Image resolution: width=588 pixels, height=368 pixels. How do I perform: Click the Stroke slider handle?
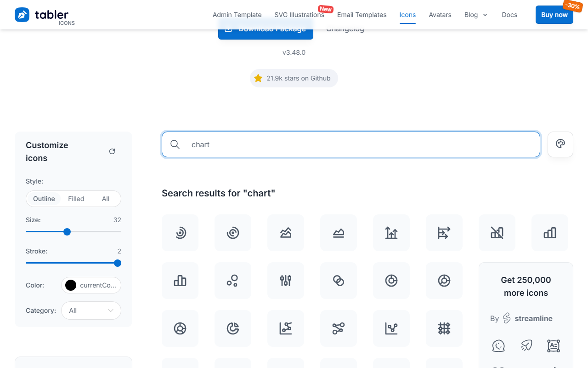(118, 263)
